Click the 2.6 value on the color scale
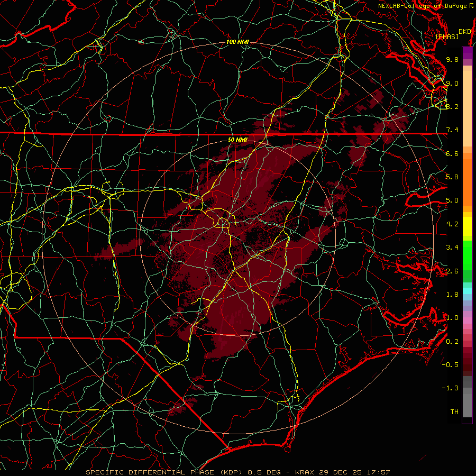 pos(452,271)
